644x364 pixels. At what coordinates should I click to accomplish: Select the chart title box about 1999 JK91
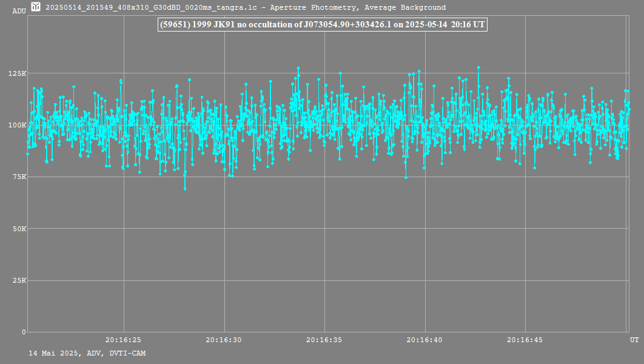coord(322,24)
